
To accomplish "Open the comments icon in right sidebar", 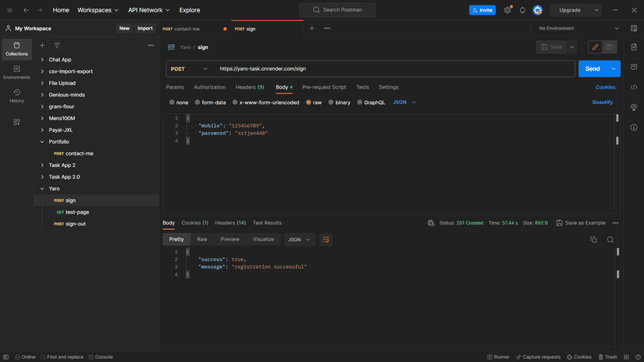I will (634, 67).
